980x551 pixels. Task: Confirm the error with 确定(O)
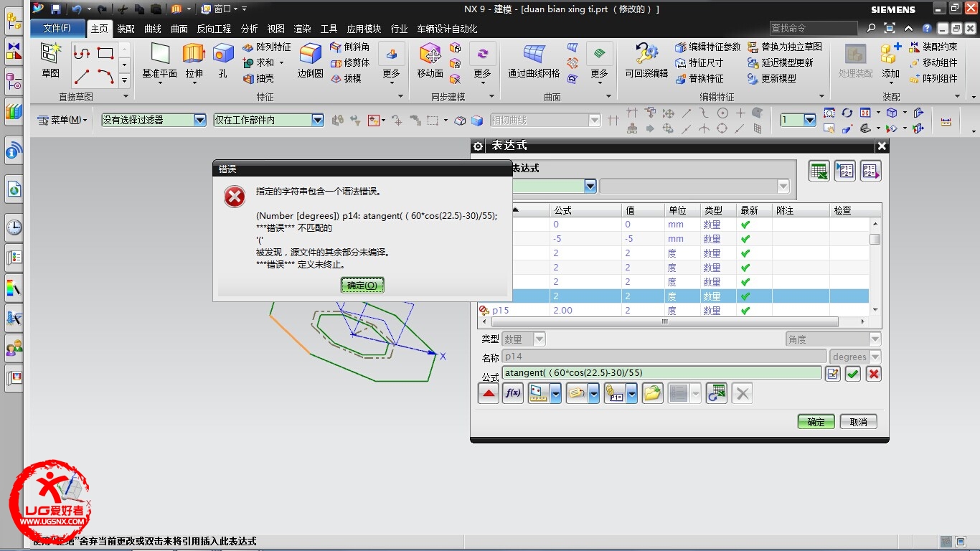coord(362,285)
